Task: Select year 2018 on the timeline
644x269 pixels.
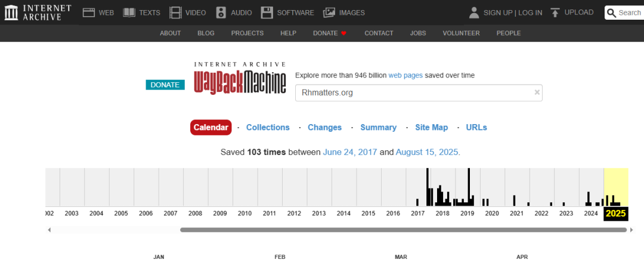Action: (x=442, y=214)
